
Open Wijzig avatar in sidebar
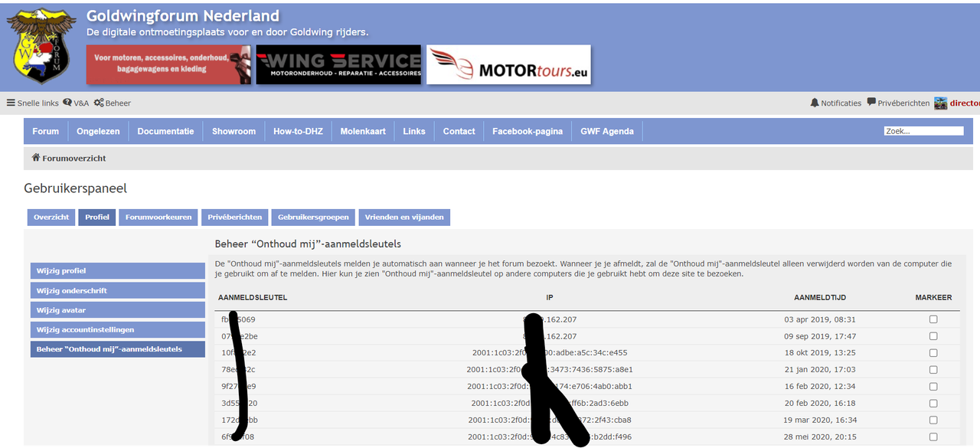pos(118,310)
